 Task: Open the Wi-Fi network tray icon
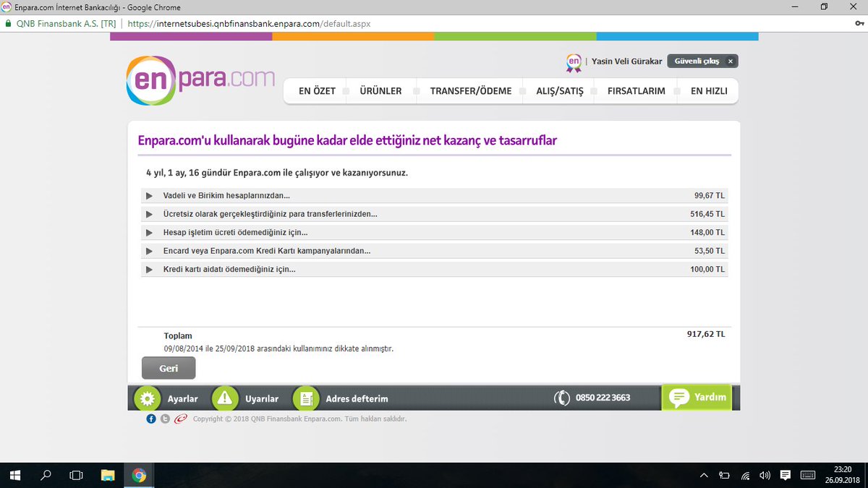[745, 475]
